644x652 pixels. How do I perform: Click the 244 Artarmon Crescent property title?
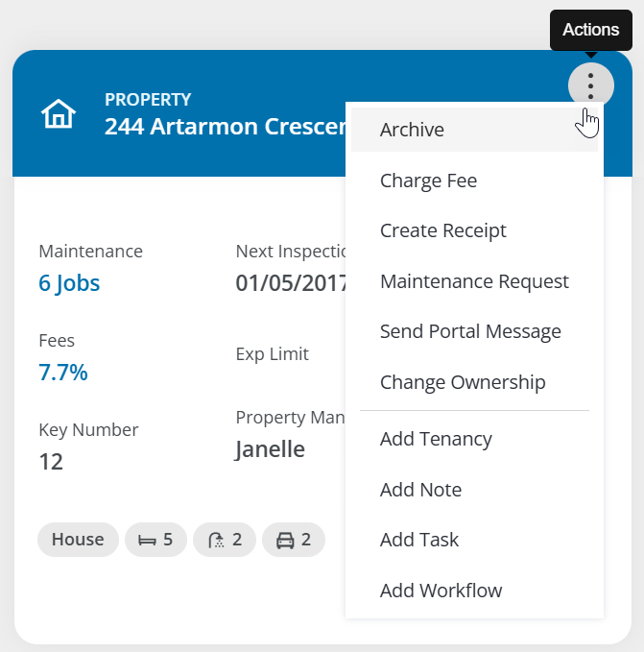coord(224,127)
